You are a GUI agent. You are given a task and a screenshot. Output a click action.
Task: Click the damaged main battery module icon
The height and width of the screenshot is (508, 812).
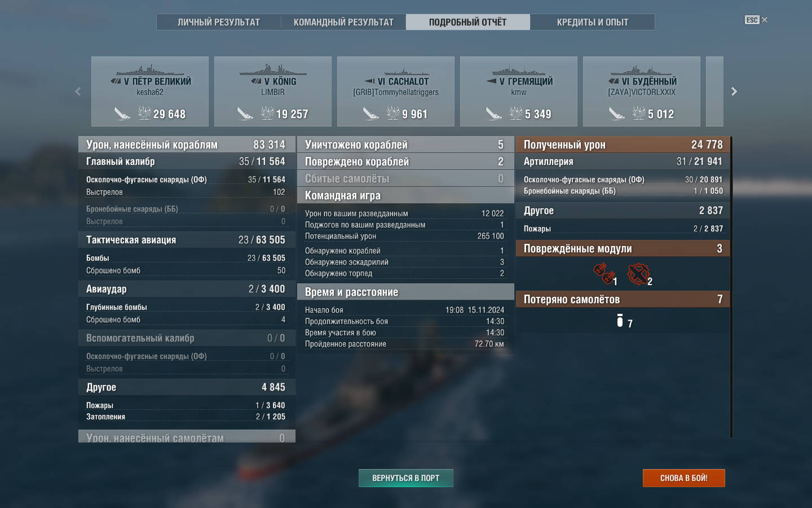(x=603, y=274)
